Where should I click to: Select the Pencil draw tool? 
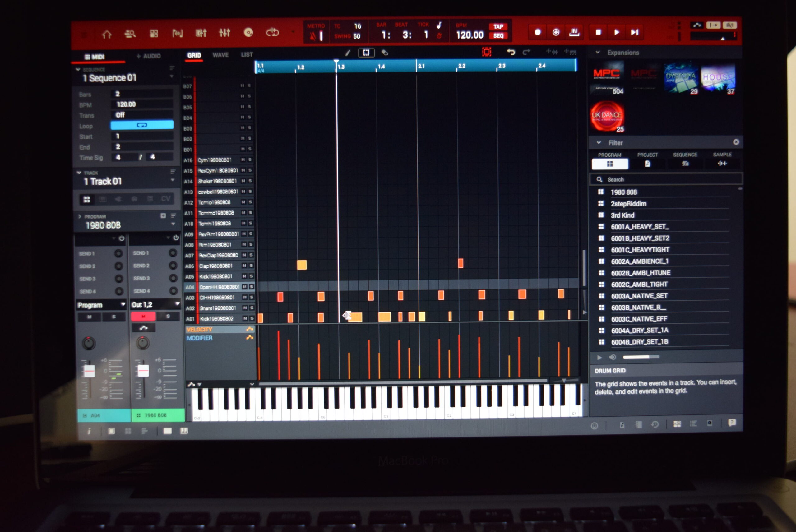(x=347, y=53)
